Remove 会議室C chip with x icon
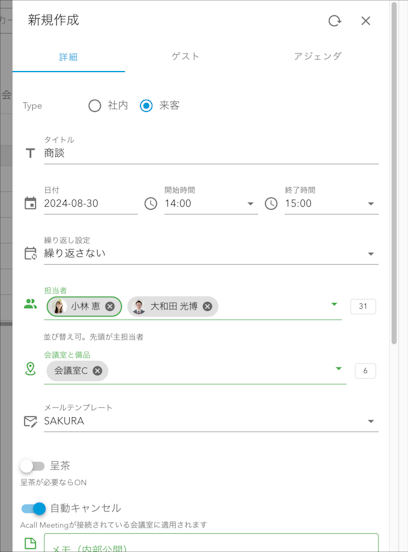Image resolution: width=408 pixels, height=552 pixels. [x=98, y=371]
